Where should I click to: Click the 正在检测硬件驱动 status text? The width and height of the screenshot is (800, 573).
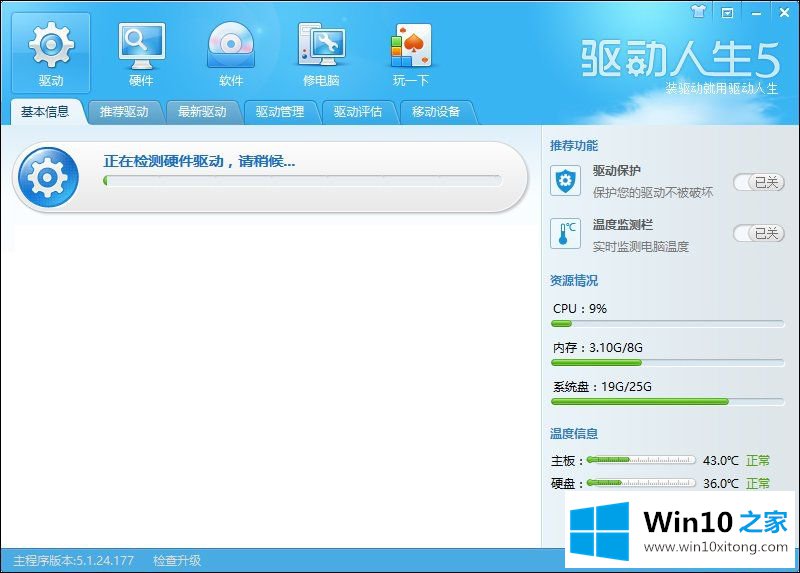(x=199, y=161)
